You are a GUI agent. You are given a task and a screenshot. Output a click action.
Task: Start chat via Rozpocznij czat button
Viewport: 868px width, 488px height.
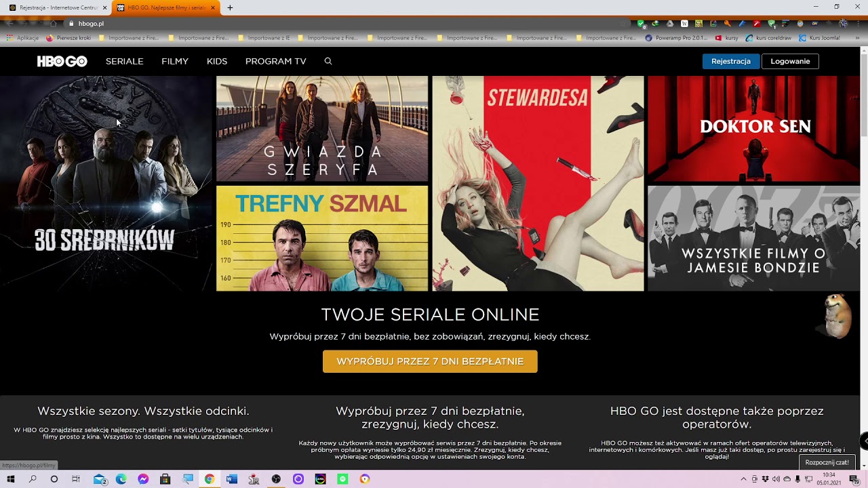pyautogui.click(x=827, y=462)
